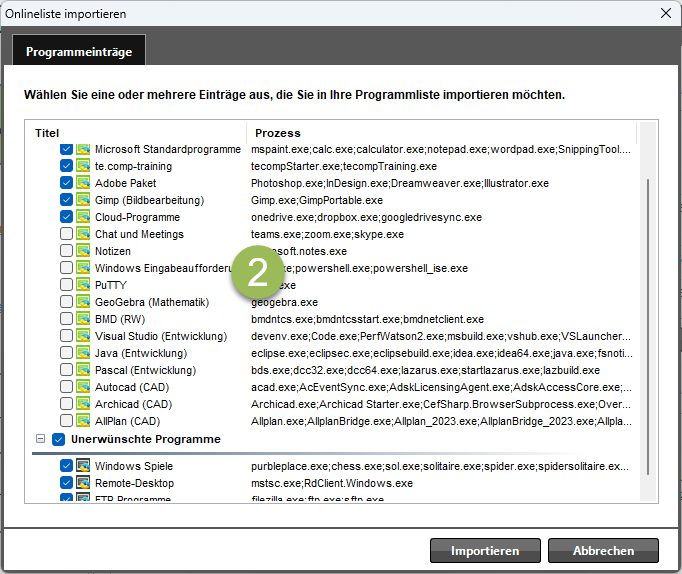Enable the BMD (RW) checkbox
The image size is (682, 574).
click(x=66, y=319)
